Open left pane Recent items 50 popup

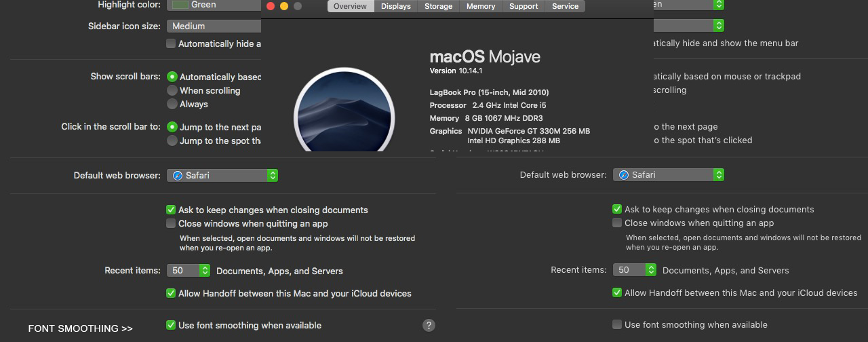pos(189,270)
